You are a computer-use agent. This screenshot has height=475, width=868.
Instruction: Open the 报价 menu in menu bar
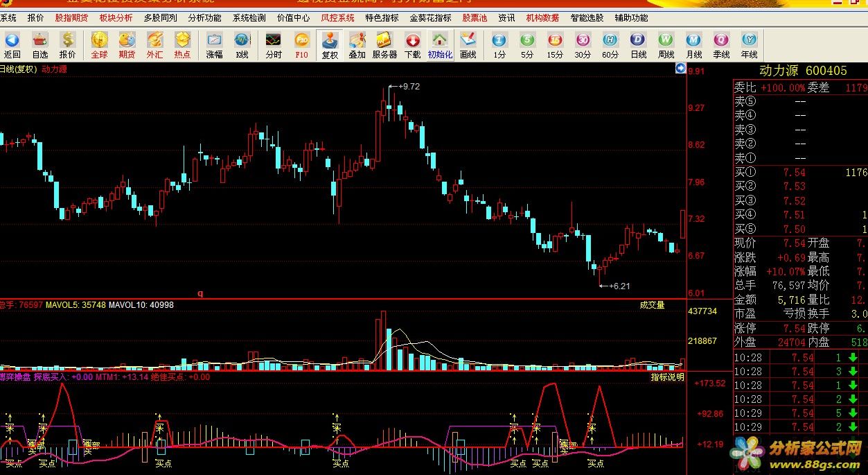click(x=35, y=18)
